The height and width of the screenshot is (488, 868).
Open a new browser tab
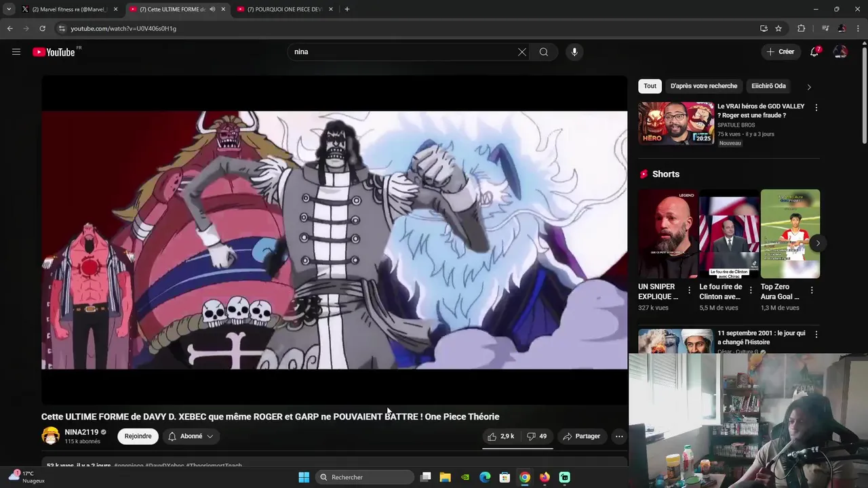click(347, 9)
